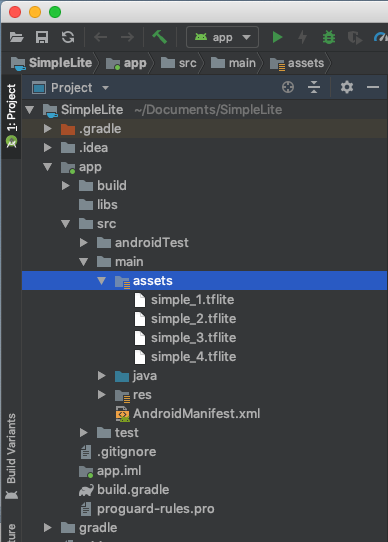Expand the java folder arrow
The width and height of the screenshot is (388, 542).
(x=101, y=375)
